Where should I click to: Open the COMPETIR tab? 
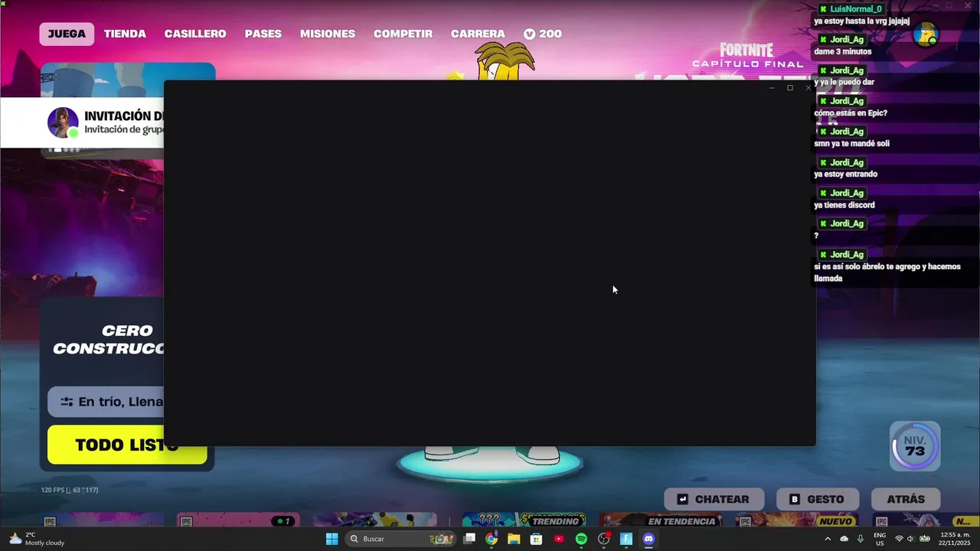(x=403, y=34)
